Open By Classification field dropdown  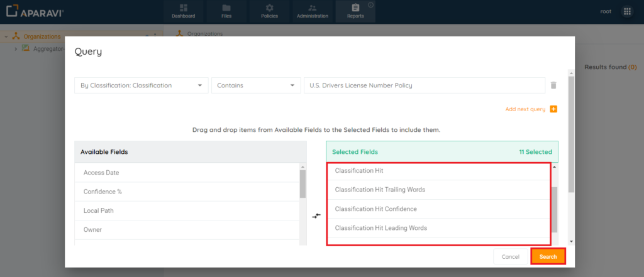click(x=141, y=85)
